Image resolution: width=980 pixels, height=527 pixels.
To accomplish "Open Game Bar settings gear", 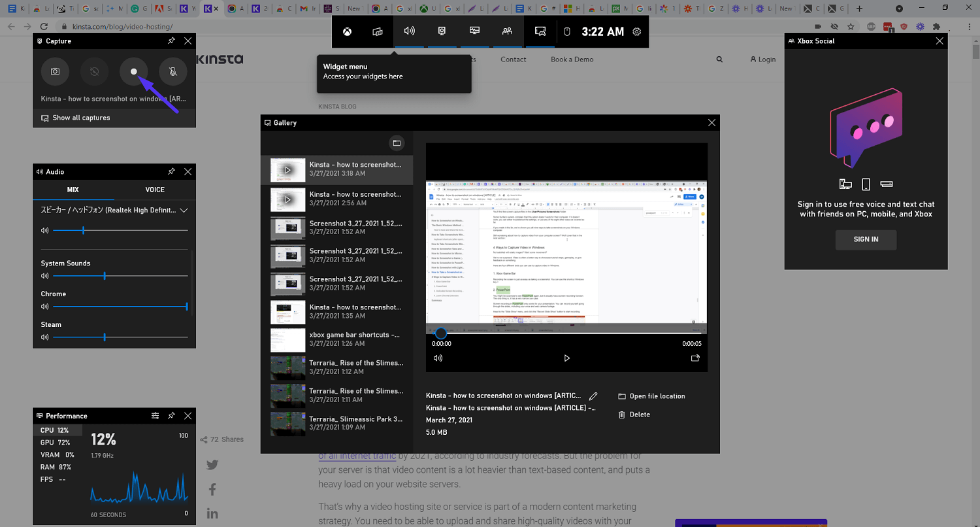I will click(637, 31).
